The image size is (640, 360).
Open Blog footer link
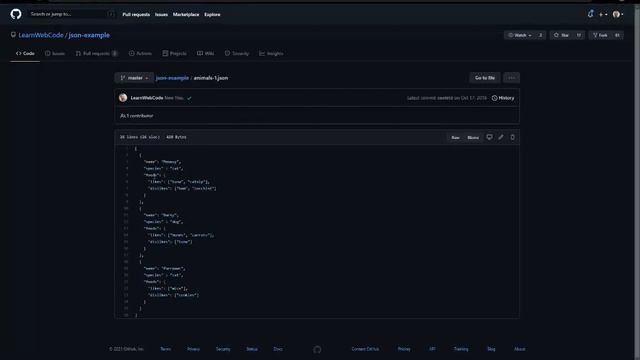tap(491, 349)
